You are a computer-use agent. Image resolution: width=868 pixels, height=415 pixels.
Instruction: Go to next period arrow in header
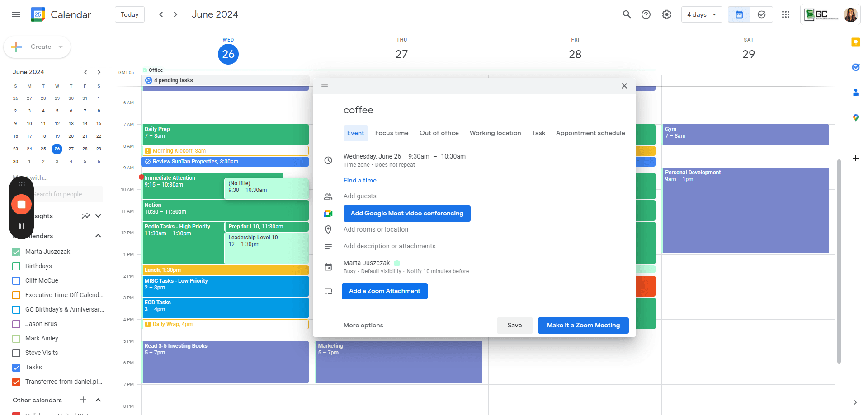coord(175,14)
